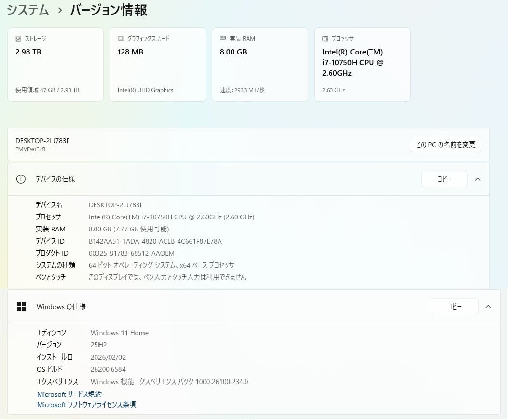
Task: Click the installed RAM icon
Action: click(223, 38)
